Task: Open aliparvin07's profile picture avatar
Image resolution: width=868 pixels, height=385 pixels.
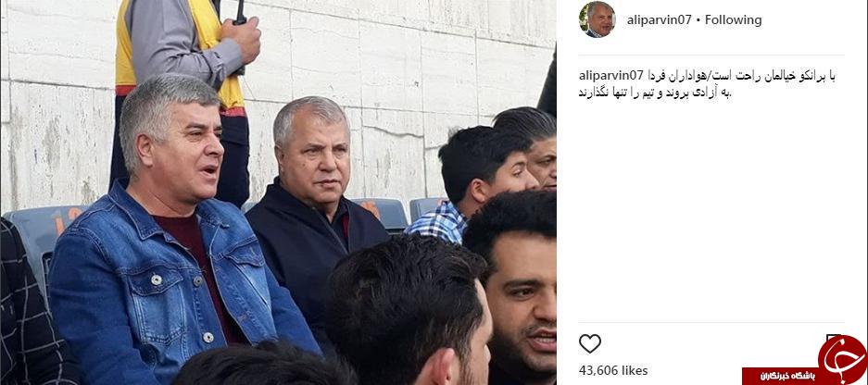Action: 598,19
